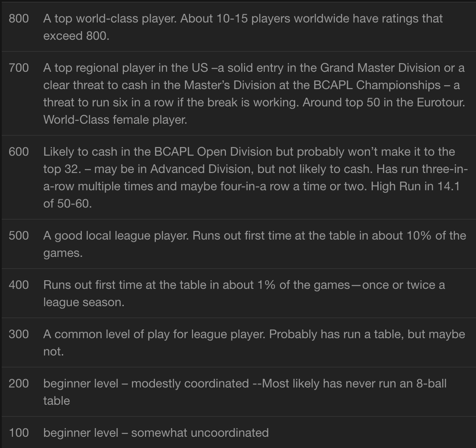The image size is (476, 448).
Task: Click the 100 rating number
Action: click(x=19, y=433)
